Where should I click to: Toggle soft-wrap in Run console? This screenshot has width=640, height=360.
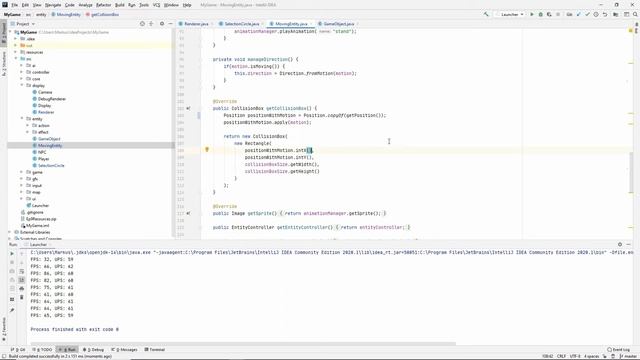(x=22, y=271)
